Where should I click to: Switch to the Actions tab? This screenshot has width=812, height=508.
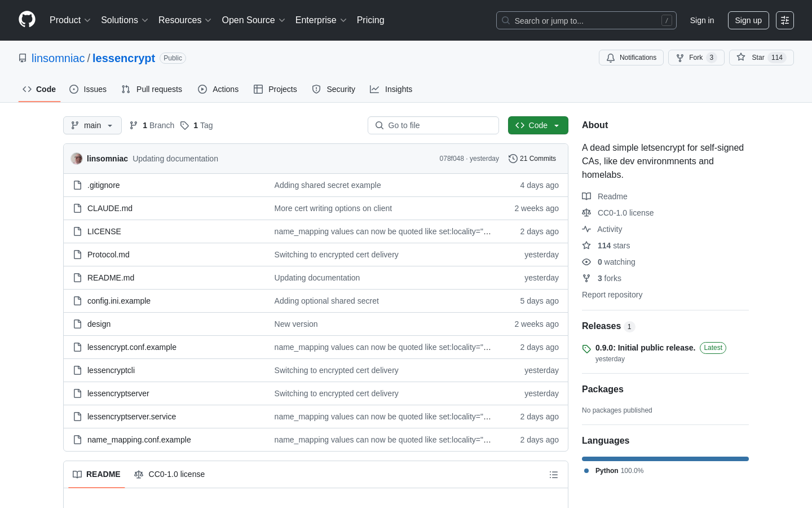point(218,89)
